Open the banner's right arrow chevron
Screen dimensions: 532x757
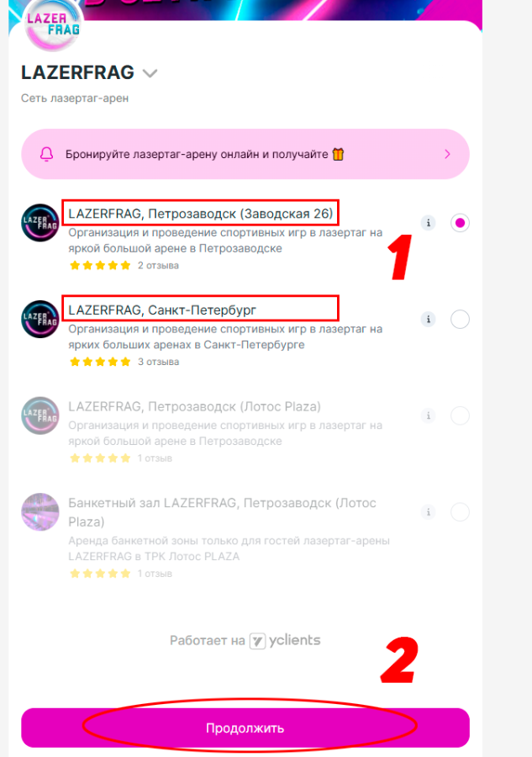[x=447, y=154]
